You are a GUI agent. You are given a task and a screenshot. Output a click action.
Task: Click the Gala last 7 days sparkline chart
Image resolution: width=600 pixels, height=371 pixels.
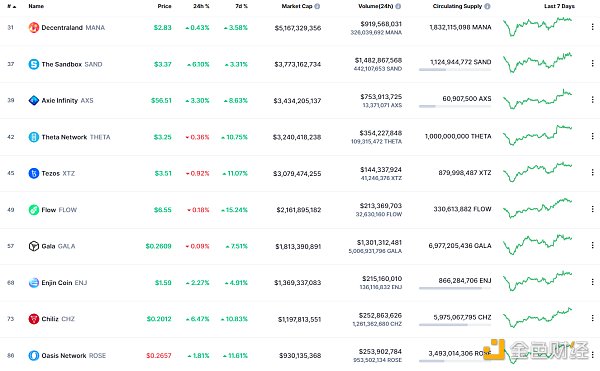tap(537, 245)
